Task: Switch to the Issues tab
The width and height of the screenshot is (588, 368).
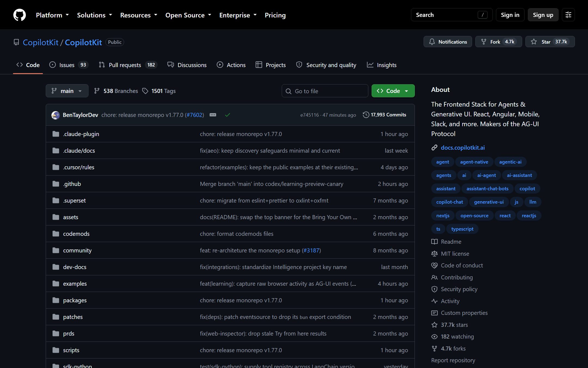Action: 69,65
